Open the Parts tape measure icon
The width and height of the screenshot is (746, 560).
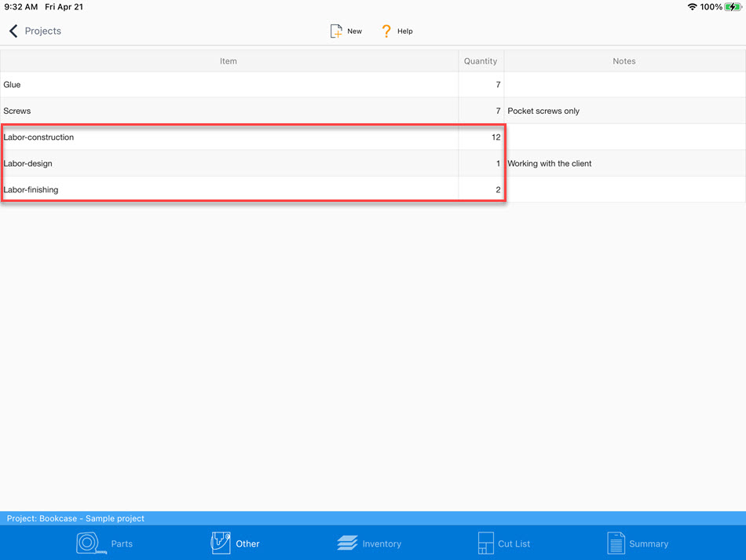[x=91, y=544]
